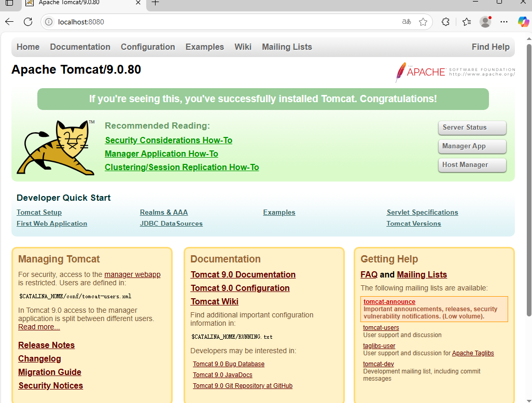
Task: Open the translate page icon
Action: pos(407,22)
